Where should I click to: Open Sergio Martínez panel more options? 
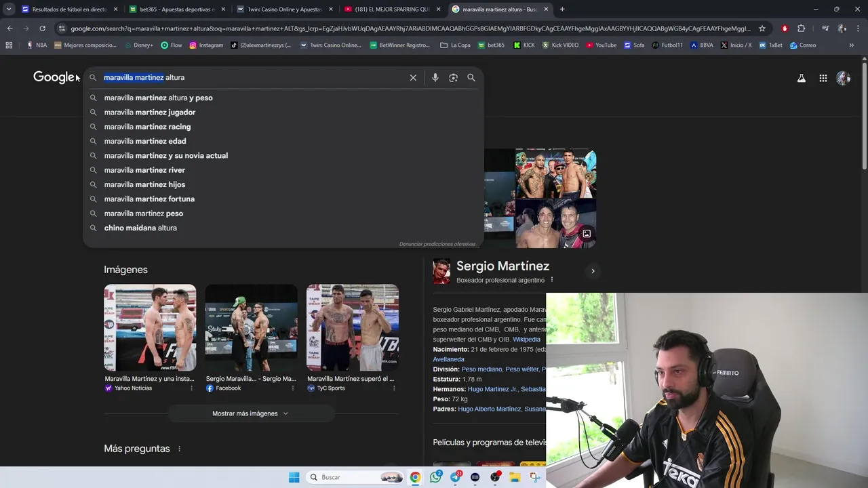click(552, 280)
